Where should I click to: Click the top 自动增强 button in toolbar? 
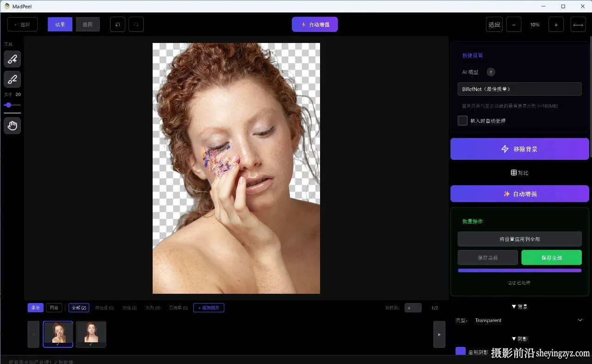pos(315,24)
